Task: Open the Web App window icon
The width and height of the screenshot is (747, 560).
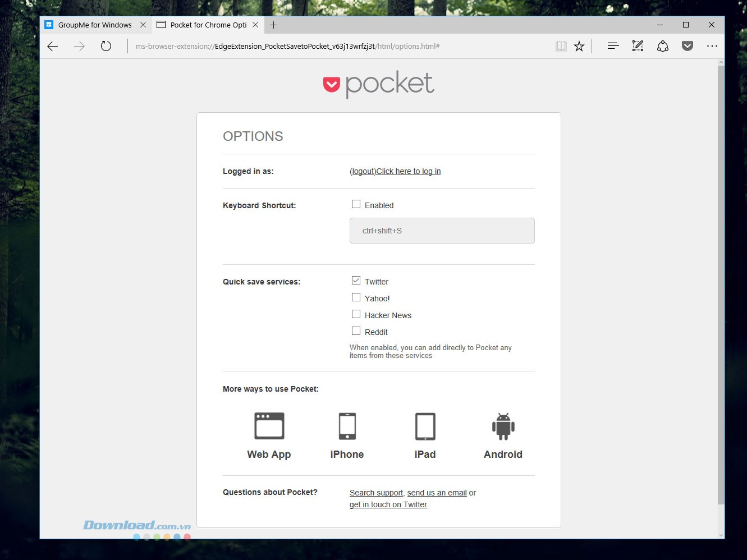Action: (x=269, y=426)
